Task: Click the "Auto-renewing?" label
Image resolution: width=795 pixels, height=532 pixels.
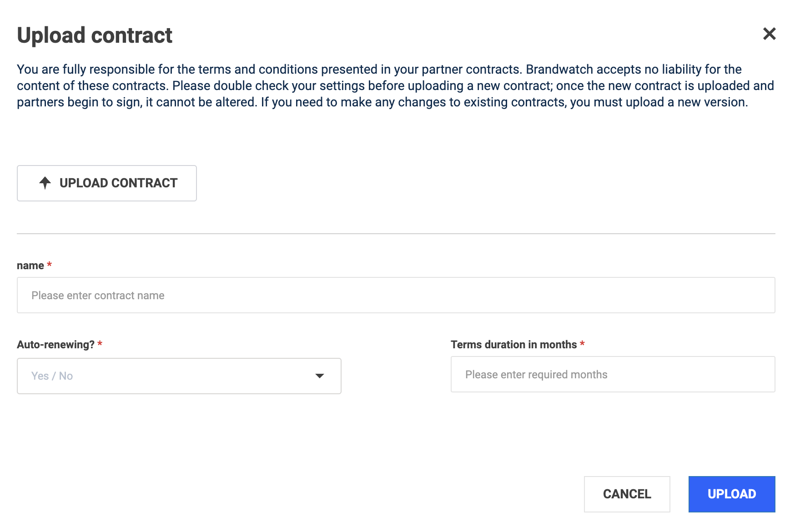Action: tap(55, 345)
